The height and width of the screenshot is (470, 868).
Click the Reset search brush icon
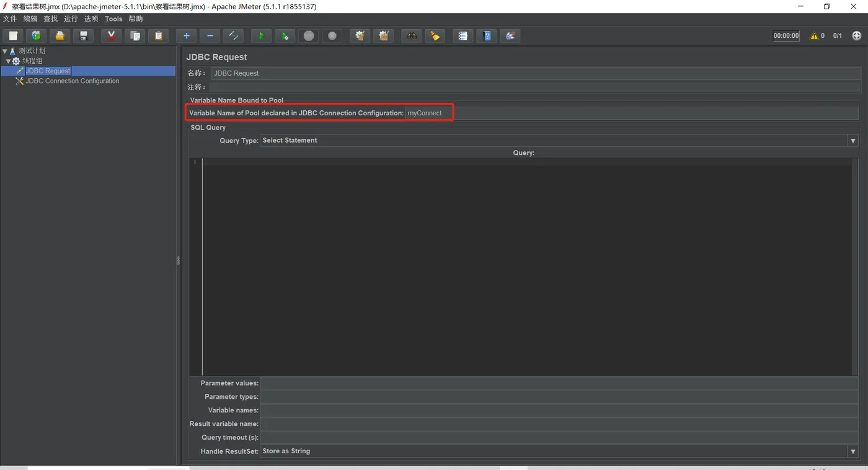click(x=435, y=36)
